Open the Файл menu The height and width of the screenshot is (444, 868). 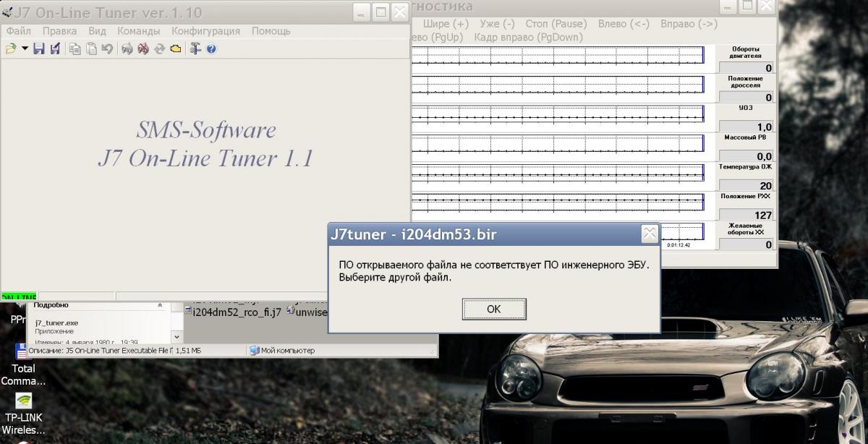coord(19,31)
